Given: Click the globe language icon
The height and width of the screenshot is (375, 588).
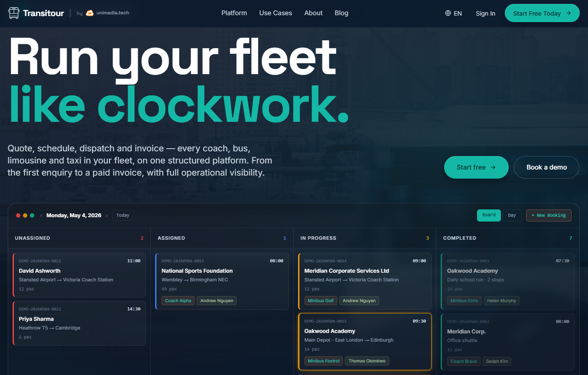Looking at the screenshot, I should (448, 13).
